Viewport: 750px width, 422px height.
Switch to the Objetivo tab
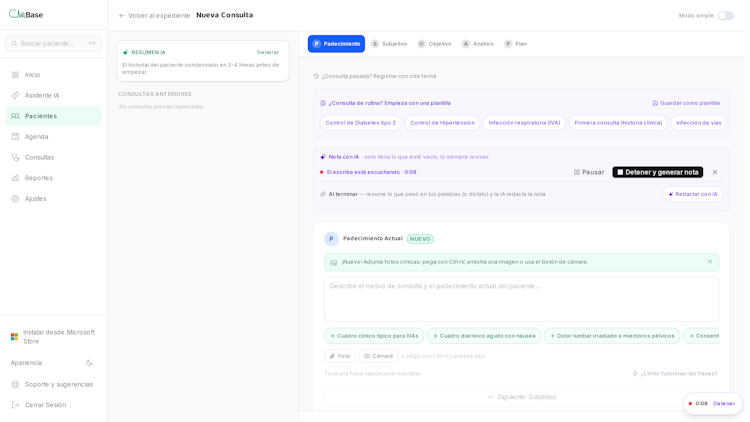point(434,44)
